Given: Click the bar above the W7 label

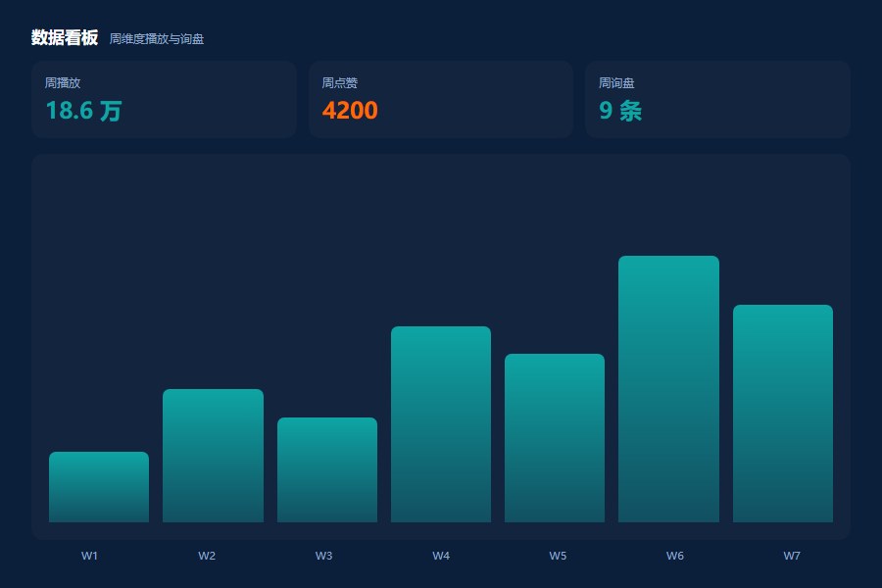Looking at the screenshot, I should [x=783, y=414].
